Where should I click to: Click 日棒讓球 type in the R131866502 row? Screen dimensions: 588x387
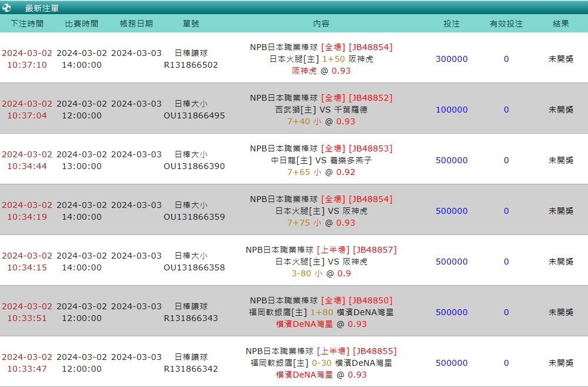pyautogui.click(x=191, y=53)
